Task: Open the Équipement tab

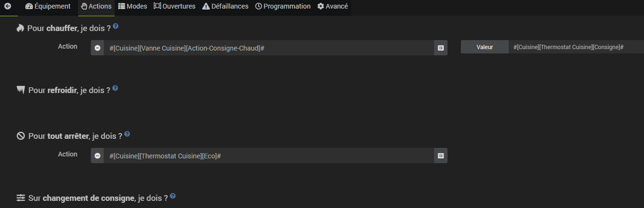Action: point(48,7)
